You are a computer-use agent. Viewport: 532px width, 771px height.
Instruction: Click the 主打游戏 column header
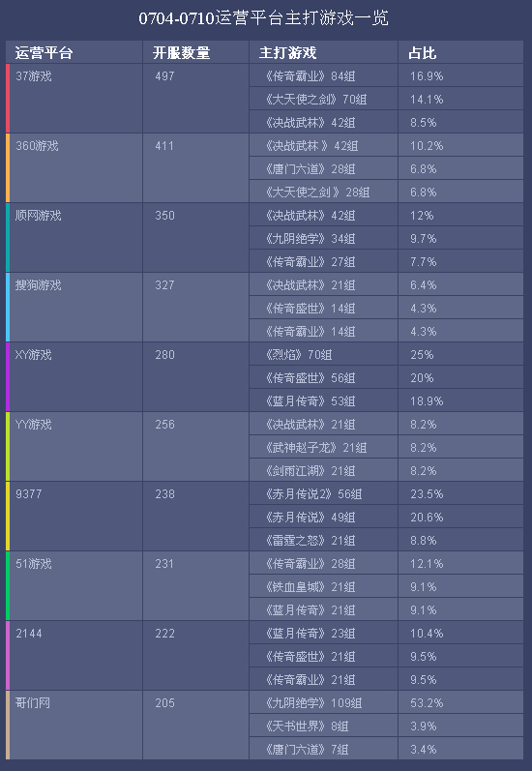[x=323, y=52]
